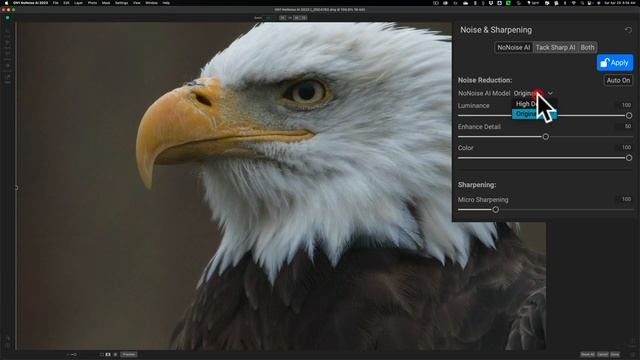The image size is (640, 360).
Task: Click the Enhance Detail value field
Action: [624, 127]
